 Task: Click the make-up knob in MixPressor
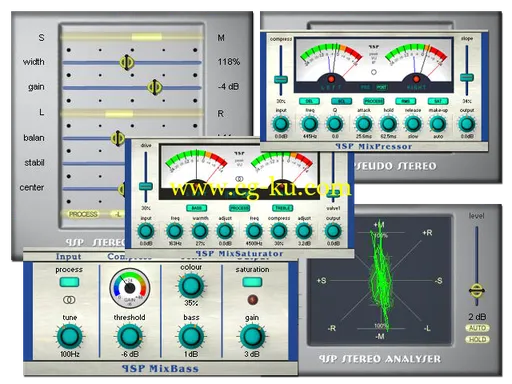coord(438,124)
